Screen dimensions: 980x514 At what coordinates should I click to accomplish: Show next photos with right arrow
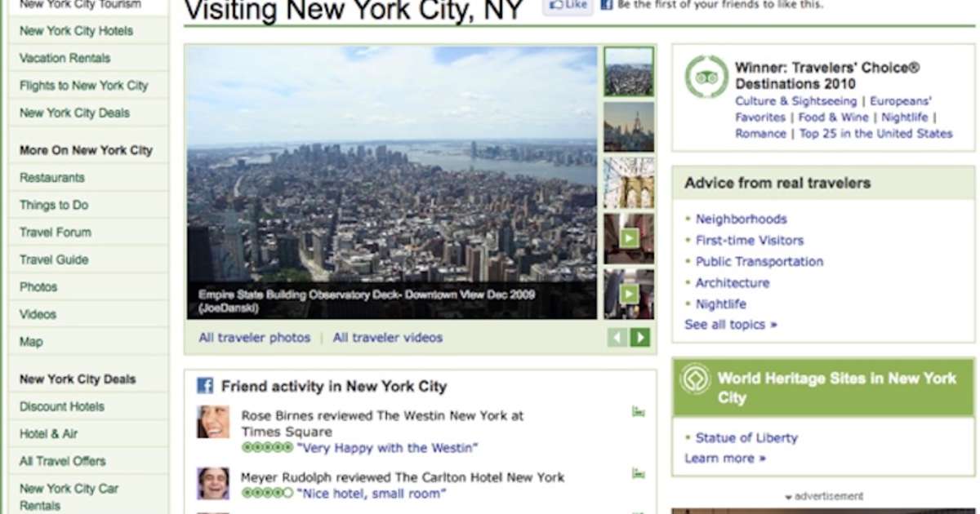(x=640, y=337)
